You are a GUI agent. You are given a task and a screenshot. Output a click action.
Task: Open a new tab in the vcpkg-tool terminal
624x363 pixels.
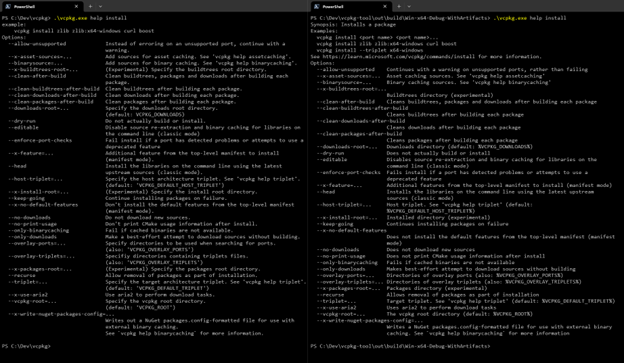pyautogui.click(x=399, y=6)
